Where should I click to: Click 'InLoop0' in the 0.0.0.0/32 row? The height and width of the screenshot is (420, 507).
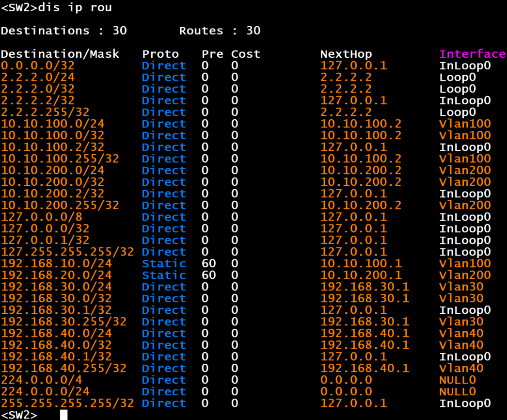465,65
